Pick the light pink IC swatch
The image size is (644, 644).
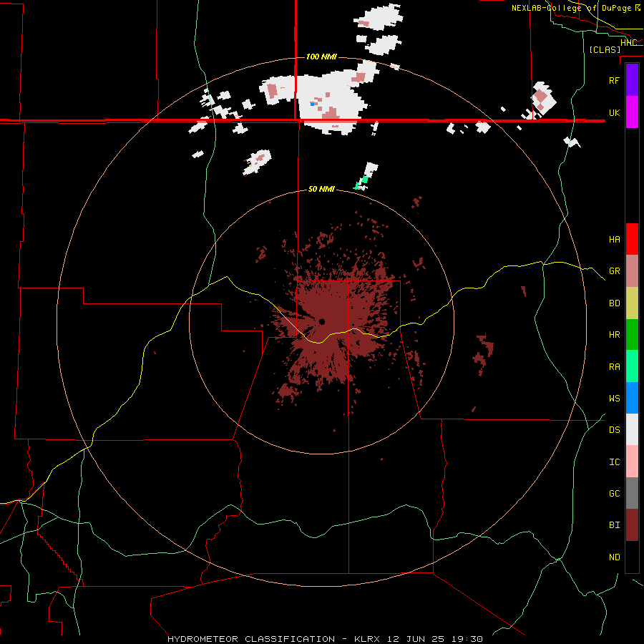click(x=632, y=462)
